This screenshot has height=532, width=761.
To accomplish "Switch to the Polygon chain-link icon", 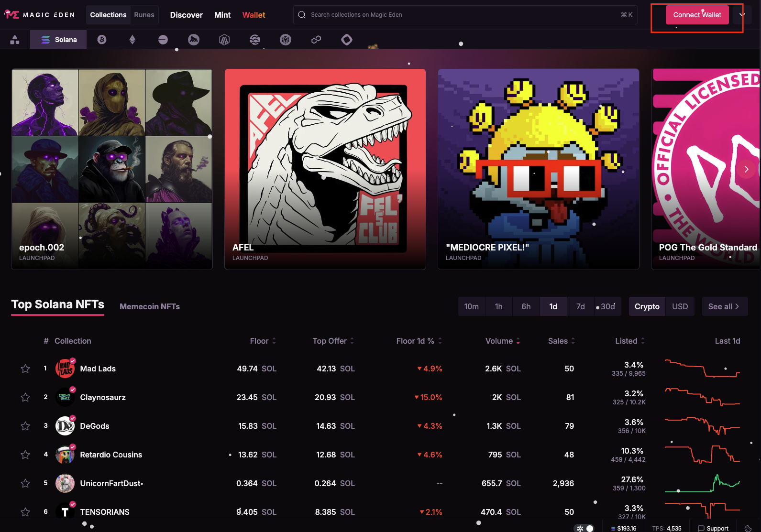I will tap(316, 40).
